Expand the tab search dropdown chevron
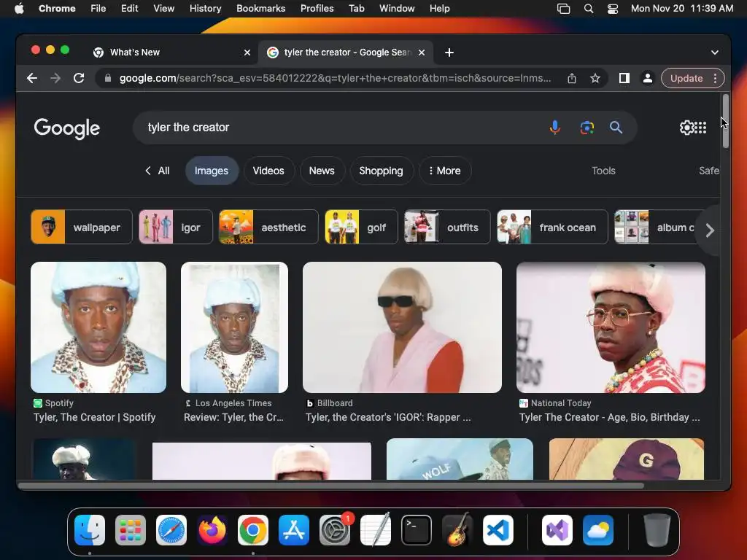Screen dimensions: 747x560 [715, 52]
